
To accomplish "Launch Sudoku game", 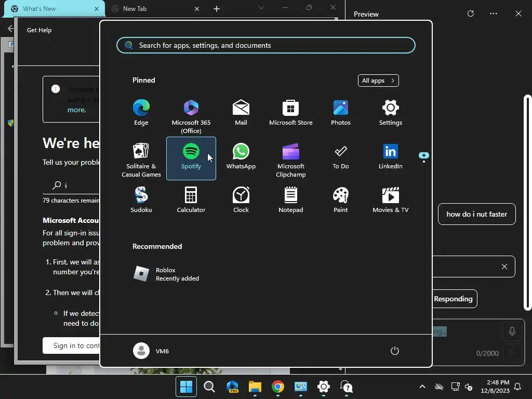I will (x=141, y=201).
